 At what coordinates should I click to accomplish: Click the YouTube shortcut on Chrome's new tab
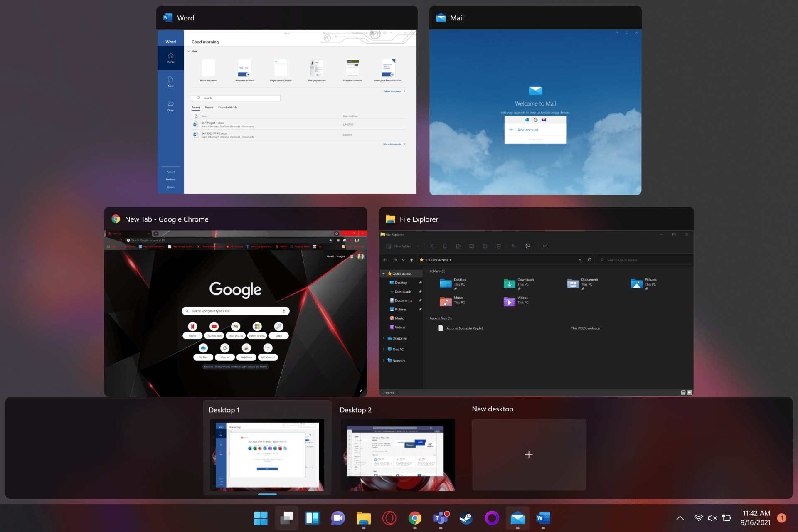pyautogui.click(x=214, y=330)
